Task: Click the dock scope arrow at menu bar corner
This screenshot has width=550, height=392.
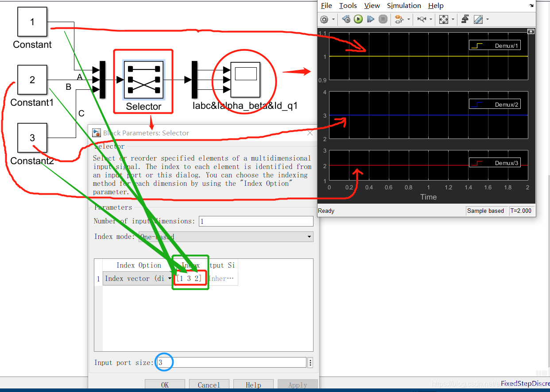Action: 531,6
